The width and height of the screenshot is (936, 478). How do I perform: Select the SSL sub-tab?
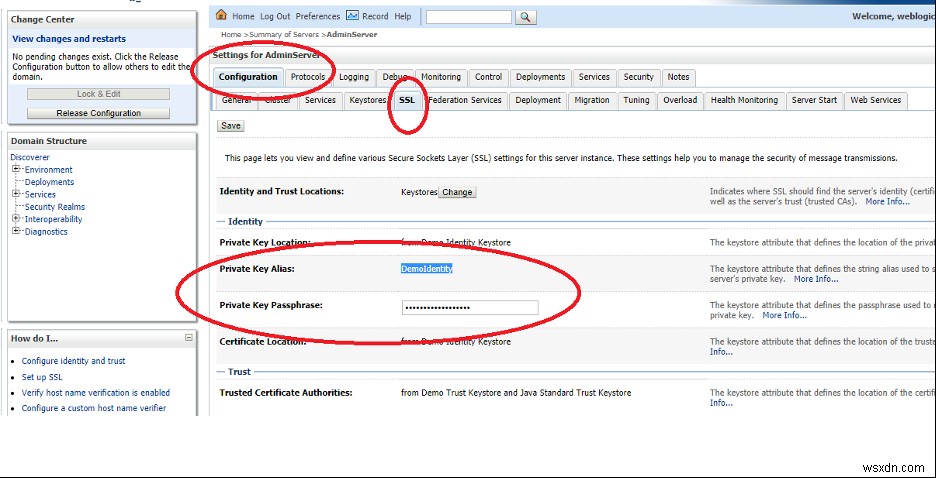[407, 100]
